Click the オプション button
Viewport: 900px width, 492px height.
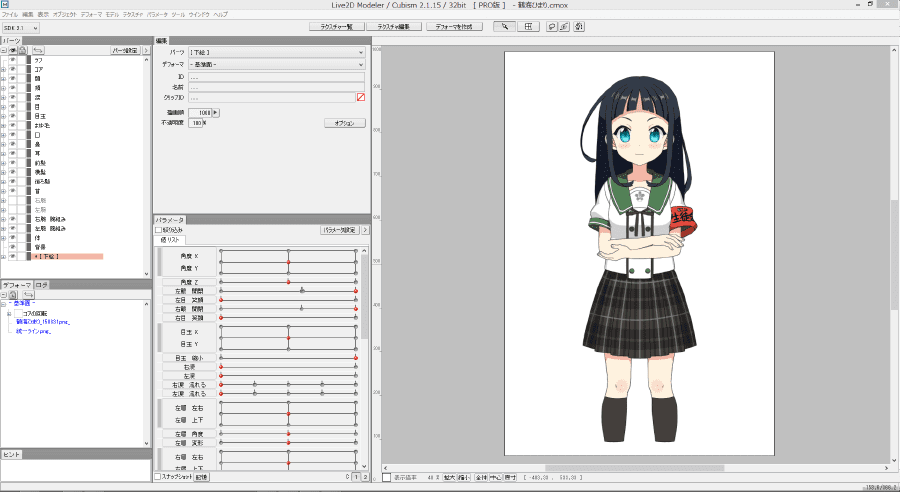coord(344,123)
